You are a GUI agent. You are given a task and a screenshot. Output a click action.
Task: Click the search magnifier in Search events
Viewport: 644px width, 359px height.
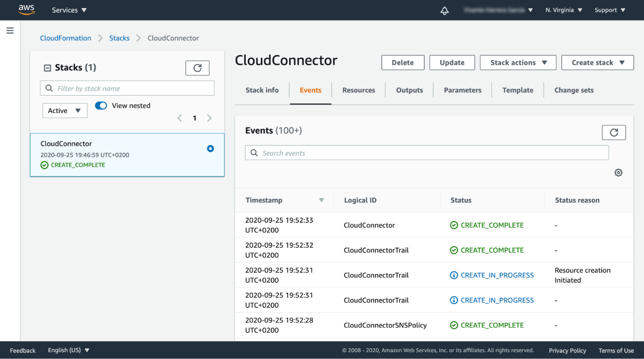point(254,152)
